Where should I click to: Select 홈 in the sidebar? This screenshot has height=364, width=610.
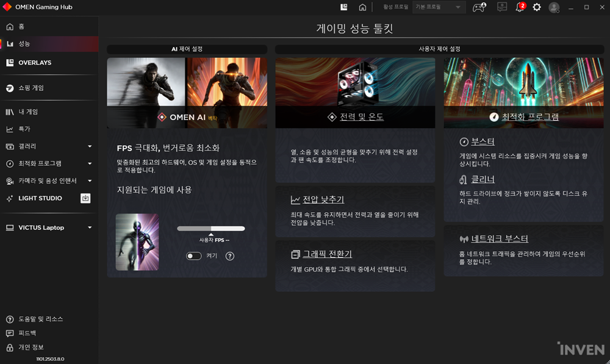tap(49, 26)
